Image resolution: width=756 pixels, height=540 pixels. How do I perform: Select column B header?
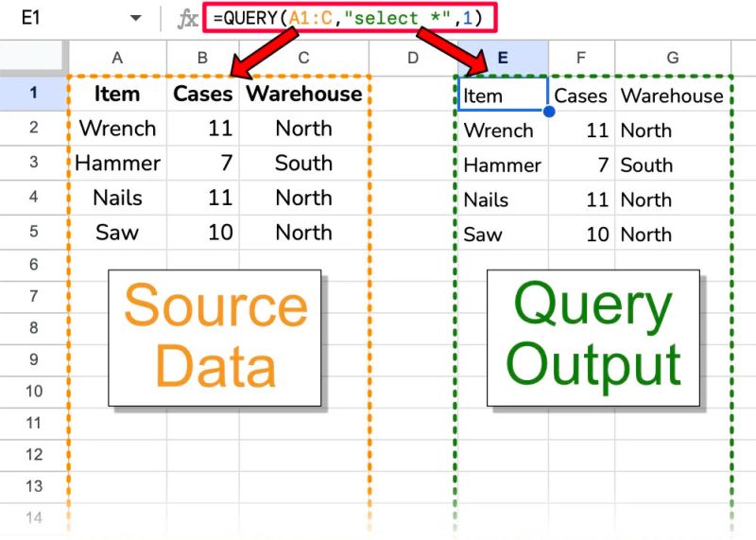click(x=202, y=58)
